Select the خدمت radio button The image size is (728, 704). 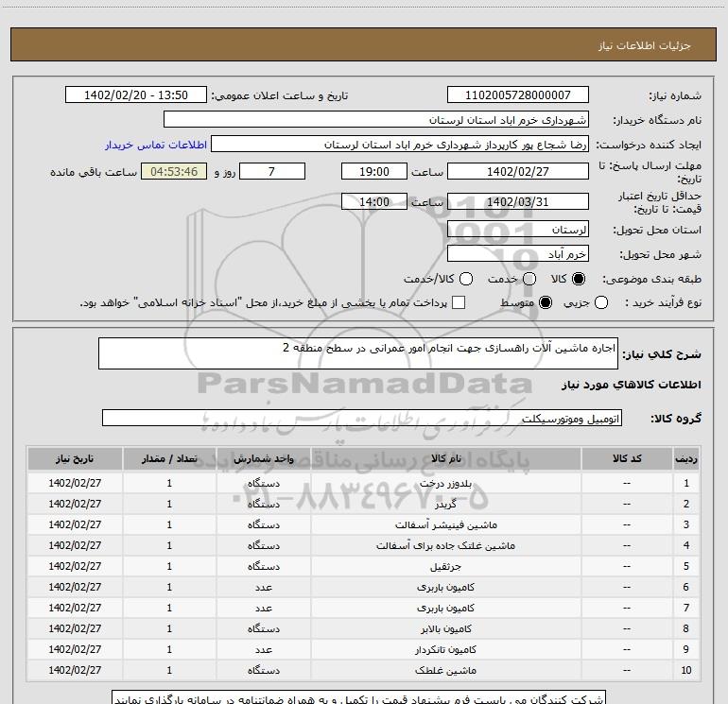click(529, 279)
